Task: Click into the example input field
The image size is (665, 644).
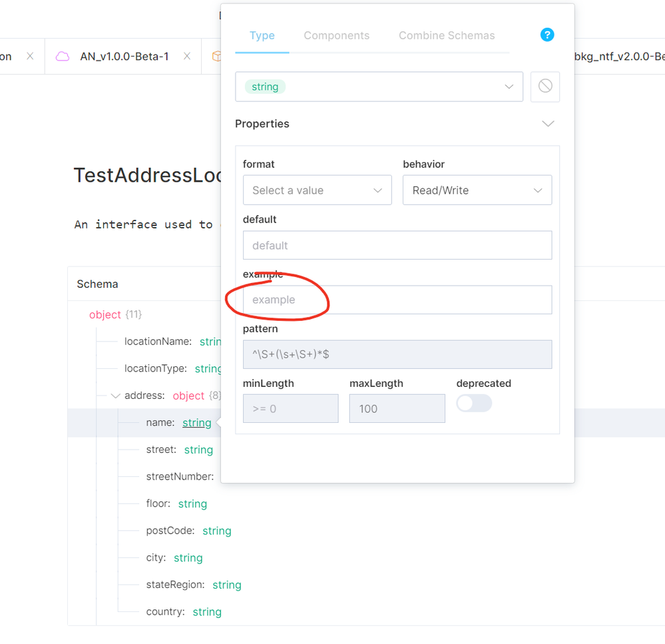Action: point(397,300)
